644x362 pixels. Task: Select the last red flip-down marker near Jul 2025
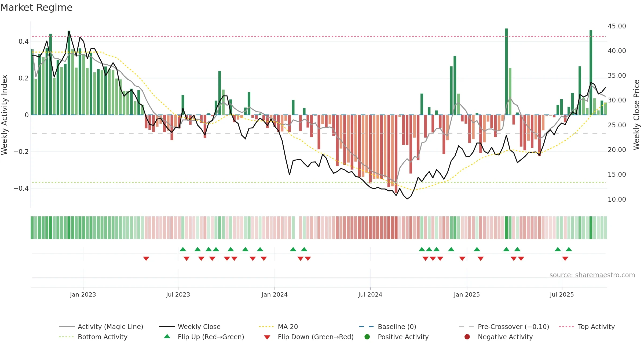(x=565, y=258)
